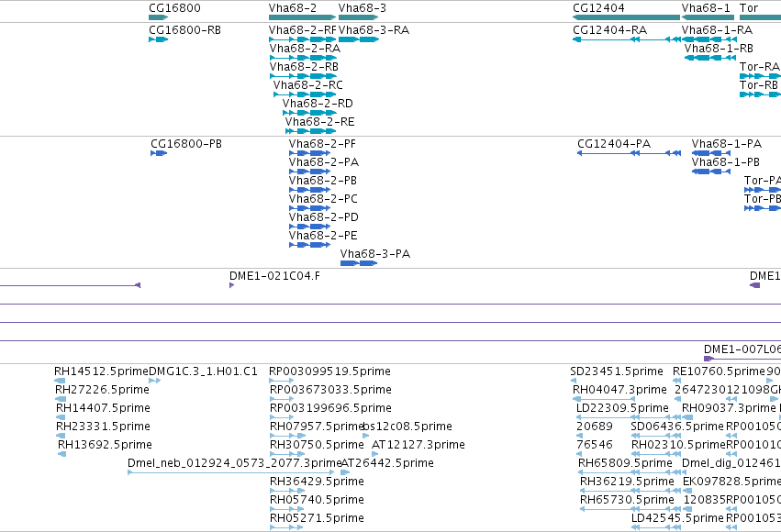The width and height of the screenshot is (781, 532).
Task: Select protein Vha68-2-PF
Action: click(x=322, y=144)
